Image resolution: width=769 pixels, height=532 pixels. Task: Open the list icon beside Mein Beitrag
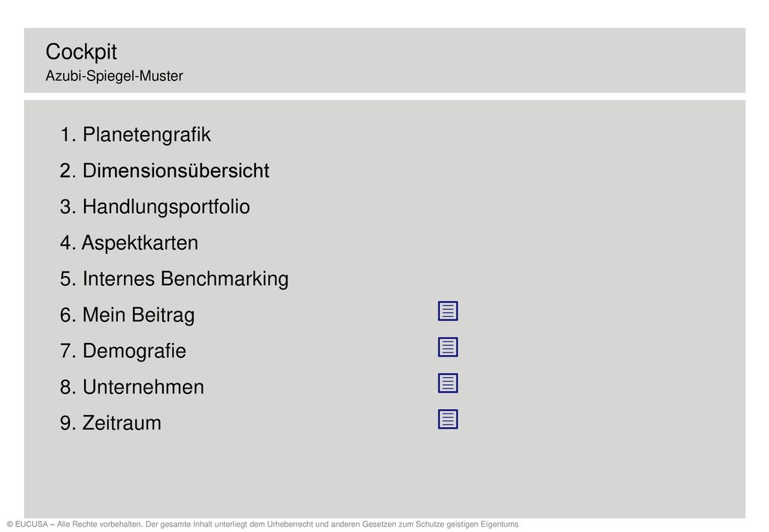tap(448, 311)
